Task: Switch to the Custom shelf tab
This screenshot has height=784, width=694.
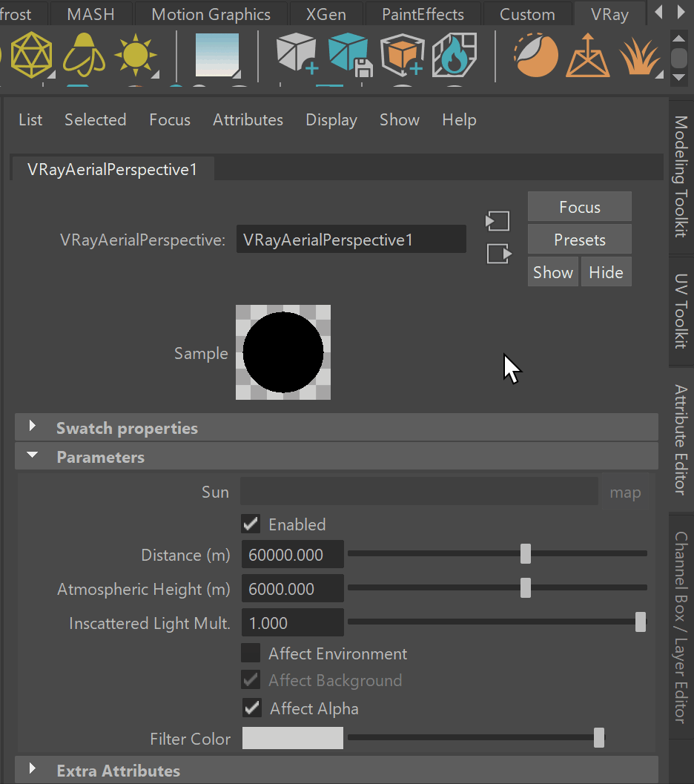Action: pos(527,14)
